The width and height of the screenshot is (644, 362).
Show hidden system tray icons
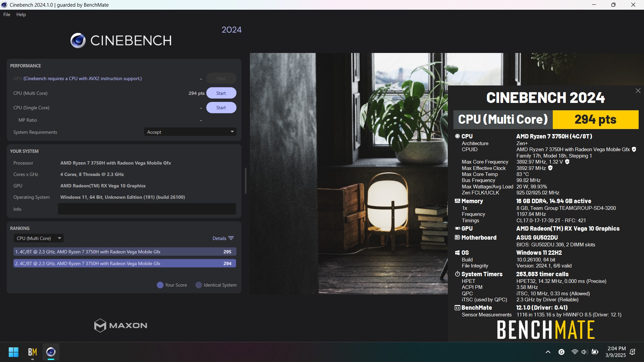[548, 352]
